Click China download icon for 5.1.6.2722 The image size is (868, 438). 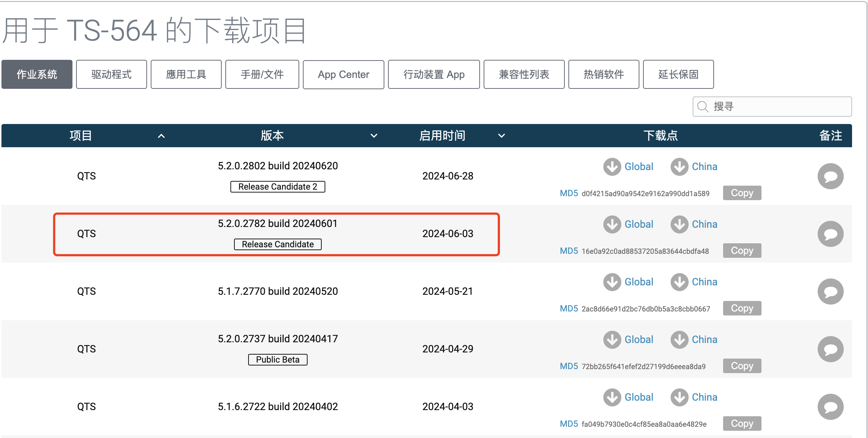tap(679, 397)
